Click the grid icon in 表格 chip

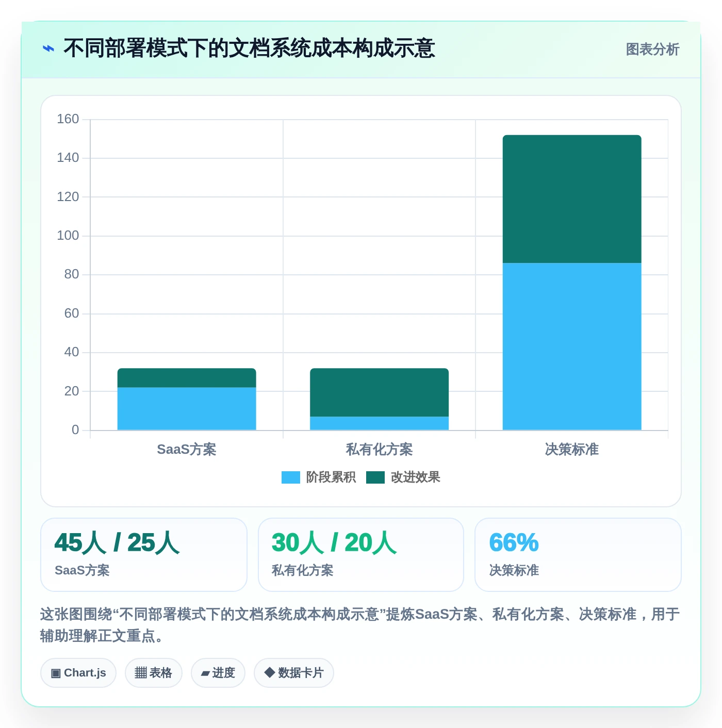coord(141,673)
